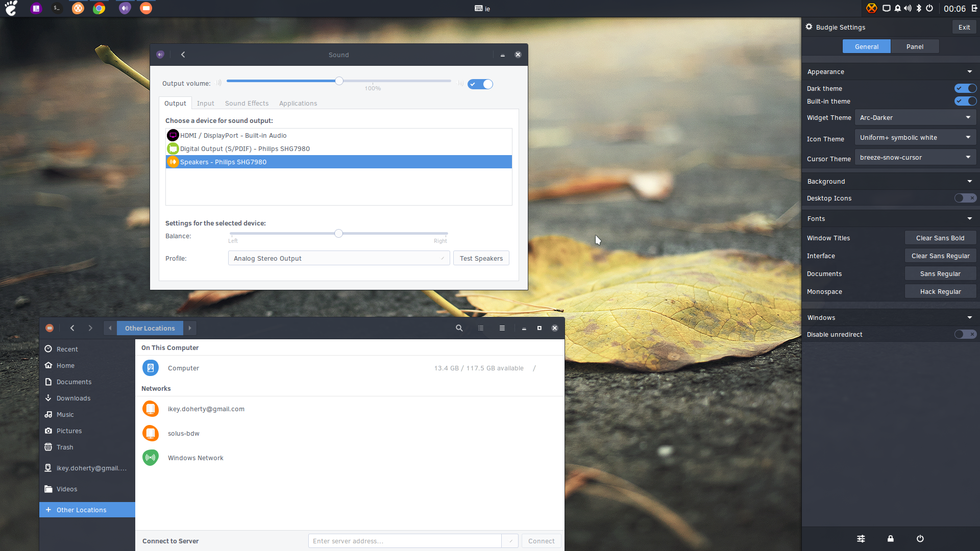Collapse the Windows section

click(969, 317)
